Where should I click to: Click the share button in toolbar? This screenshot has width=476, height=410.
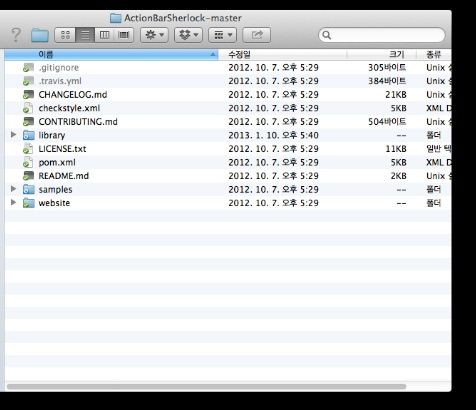click(x=256, y=35)
